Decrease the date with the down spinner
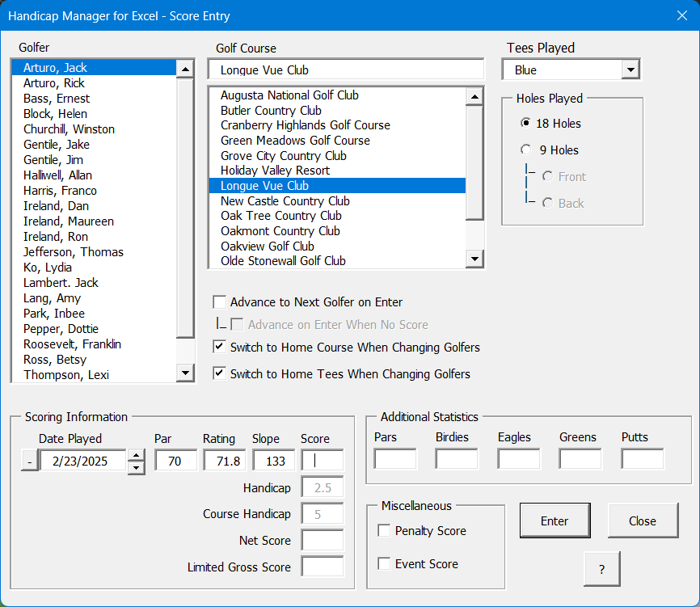This screenshot has width=700, height=607. (x=136, y=468)
